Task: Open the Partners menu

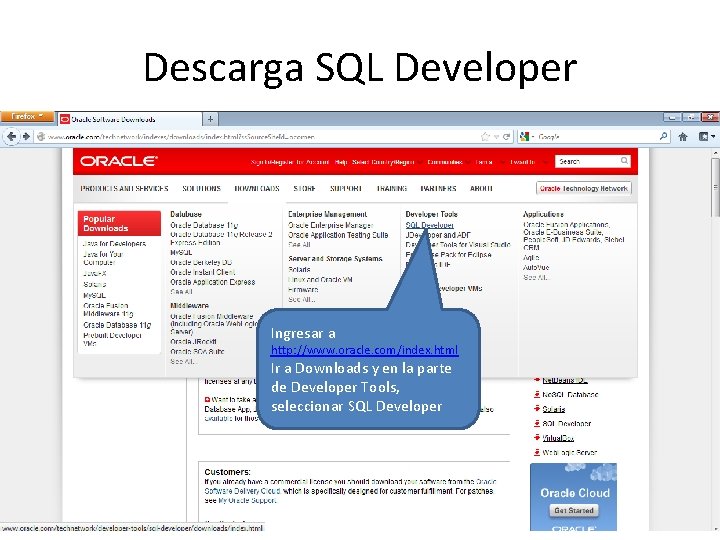Action: click(x=439, y=188)
